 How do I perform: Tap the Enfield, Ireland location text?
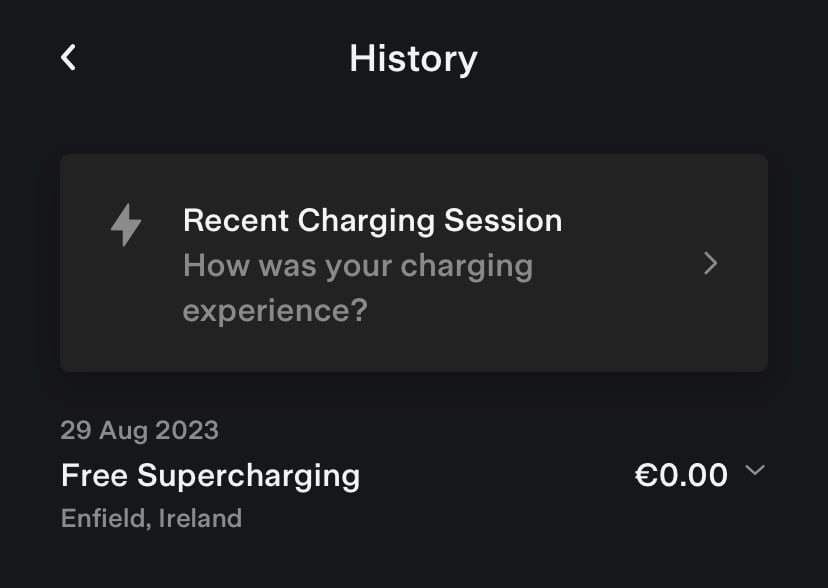(x=152, y=518)
